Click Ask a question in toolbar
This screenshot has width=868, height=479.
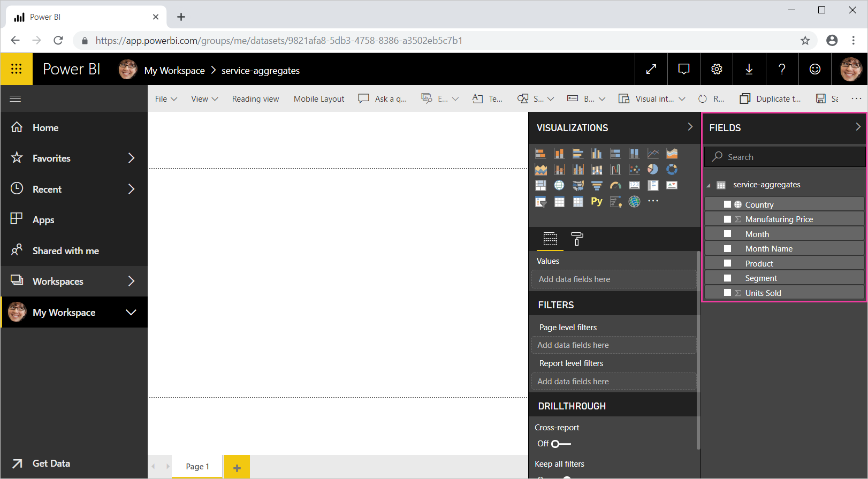pyautogui.click(x=383, y=99)
